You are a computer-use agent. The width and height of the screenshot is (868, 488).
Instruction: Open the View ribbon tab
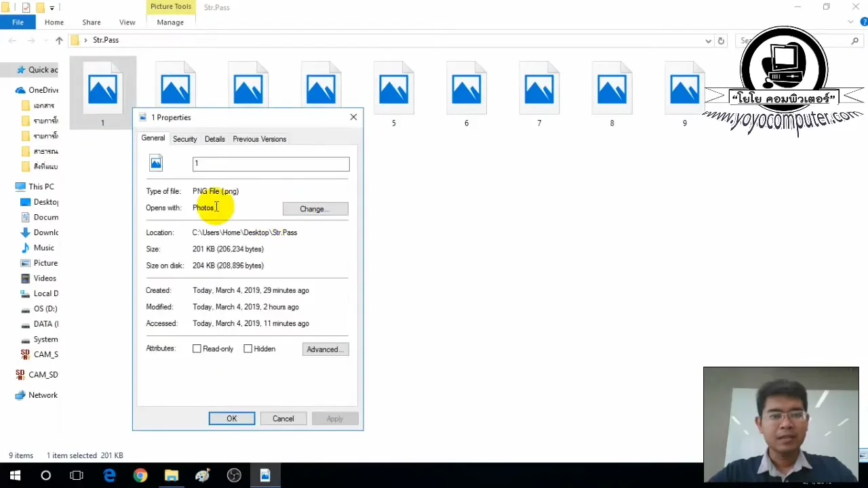pos(127,22)
